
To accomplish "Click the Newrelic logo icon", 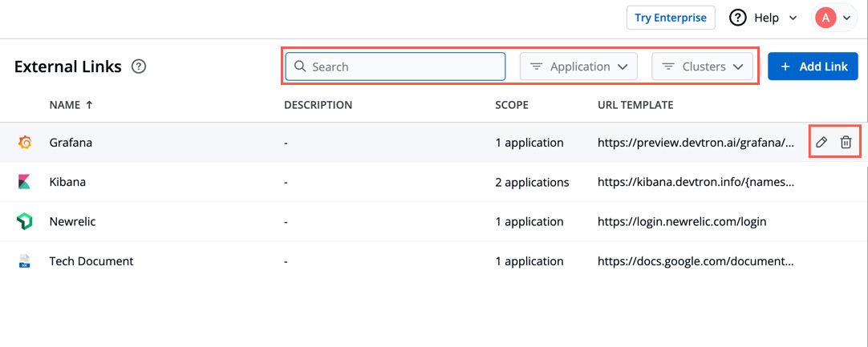I will tap(25, 222).
